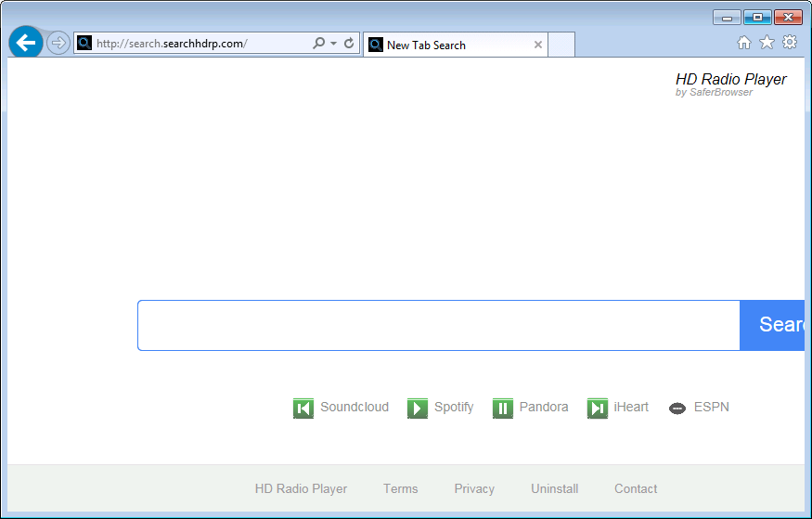The height and width of the screenshot is (519, 812).
Task: Open the Soundcloud link
Action: coord(354,407)
